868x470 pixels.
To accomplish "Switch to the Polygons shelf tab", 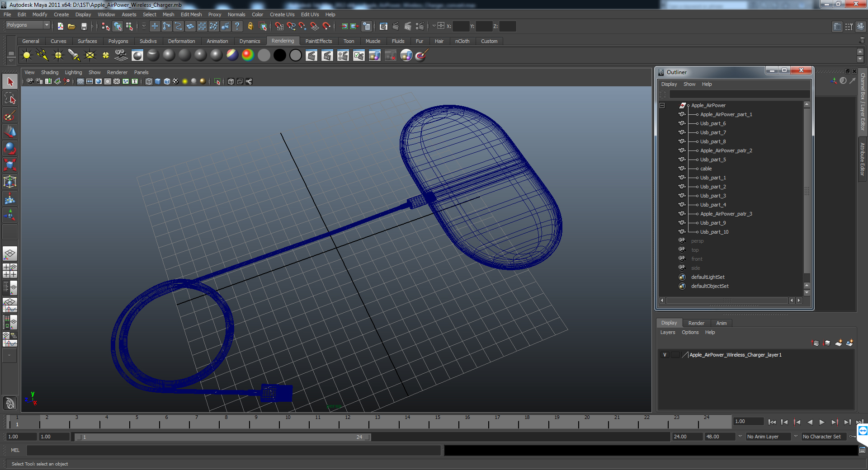I will coord(118,41).
